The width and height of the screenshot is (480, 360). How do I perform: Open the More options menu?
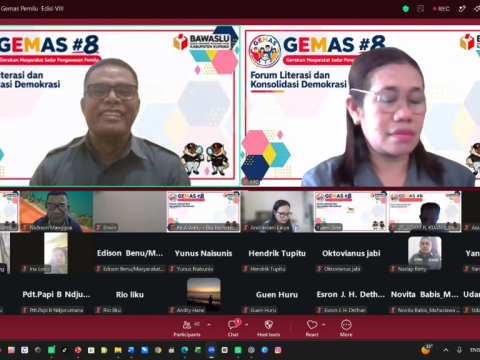point(346,328)
